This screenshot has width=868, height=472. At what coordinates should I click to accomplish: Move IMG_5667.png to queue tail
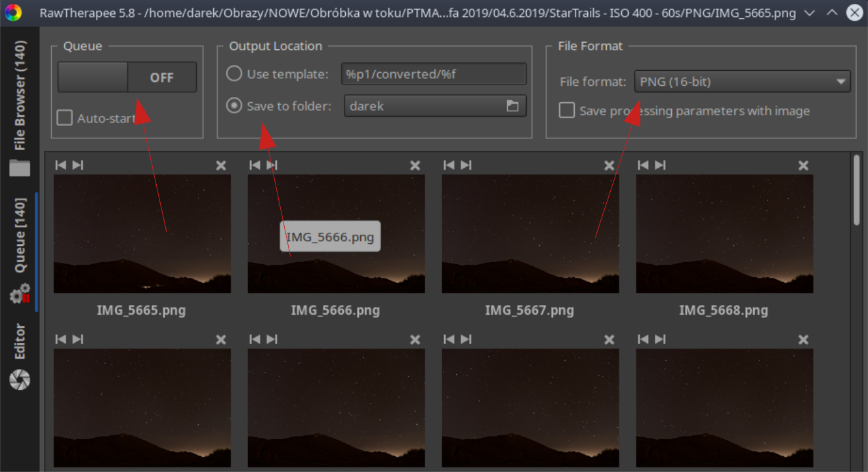(x=466, y=165)
